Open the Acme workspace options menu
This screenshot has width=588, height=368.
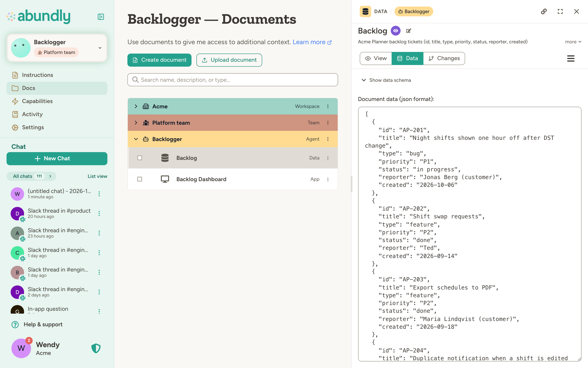(328, 106)
